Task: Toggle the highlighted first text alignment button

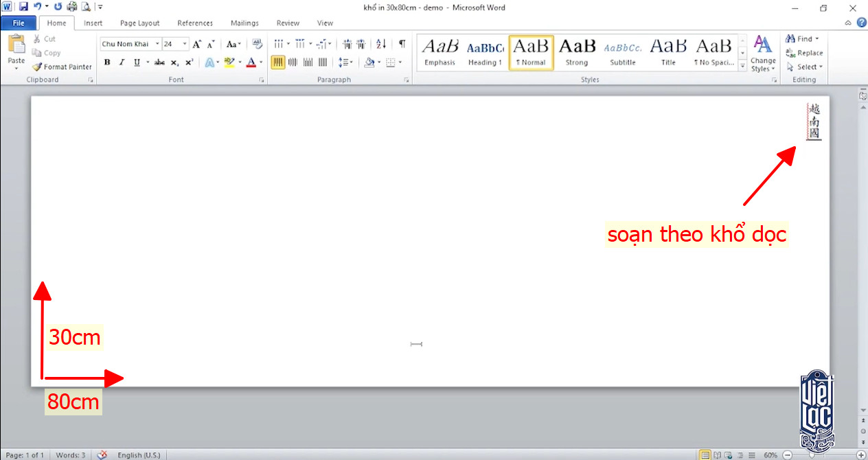Action: (x=278, y=62)
